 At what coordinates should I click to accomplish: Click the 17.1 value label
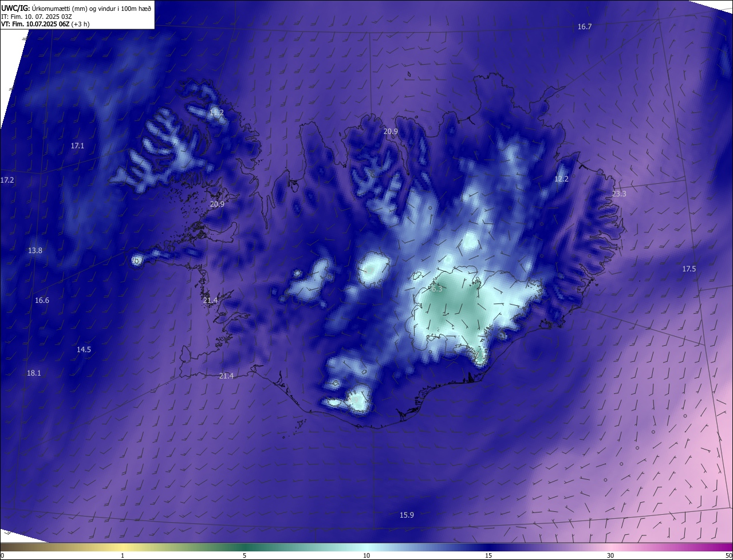point(77,146)
